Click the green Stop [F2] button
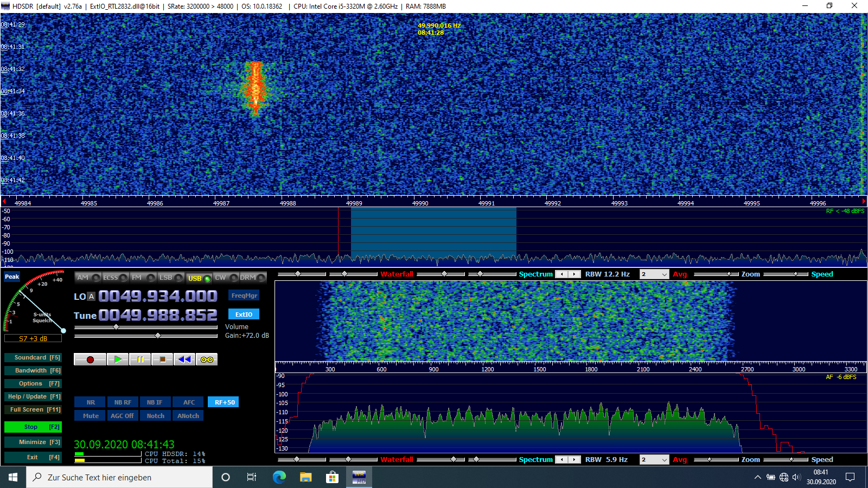The image size is (868, 488). (33, 427)
